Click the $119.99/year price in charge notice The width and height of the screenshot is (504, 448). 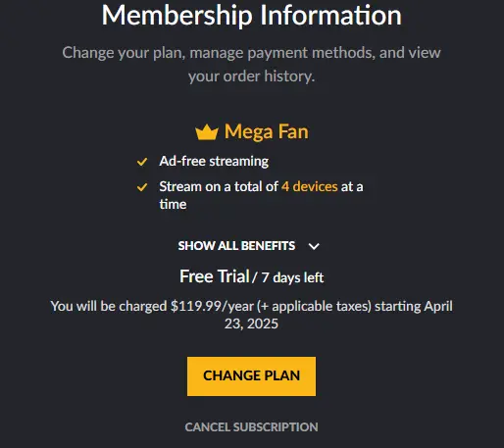pos(212,306)
